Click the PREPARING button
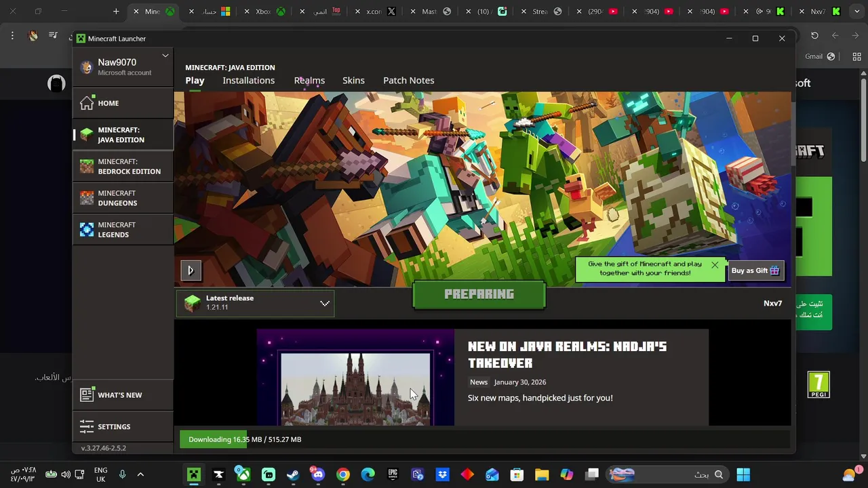Image resolution: width=868 pixels, height=488 pixels. (479, 295)
